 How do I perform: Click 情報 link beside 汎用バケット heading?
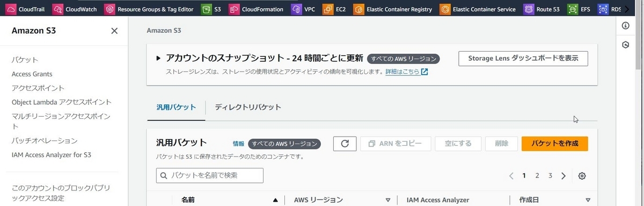[x=239, y=144]
